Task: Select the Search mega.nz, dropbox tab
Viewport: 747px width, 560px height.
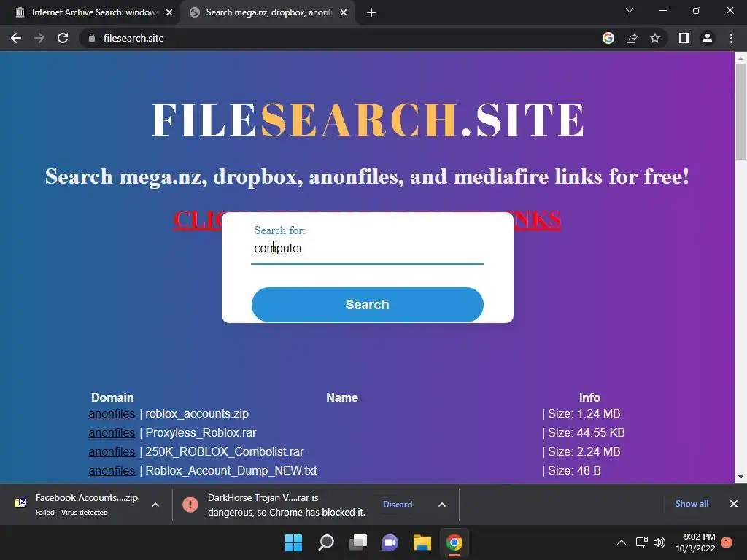Action: [x=267, y=12]
